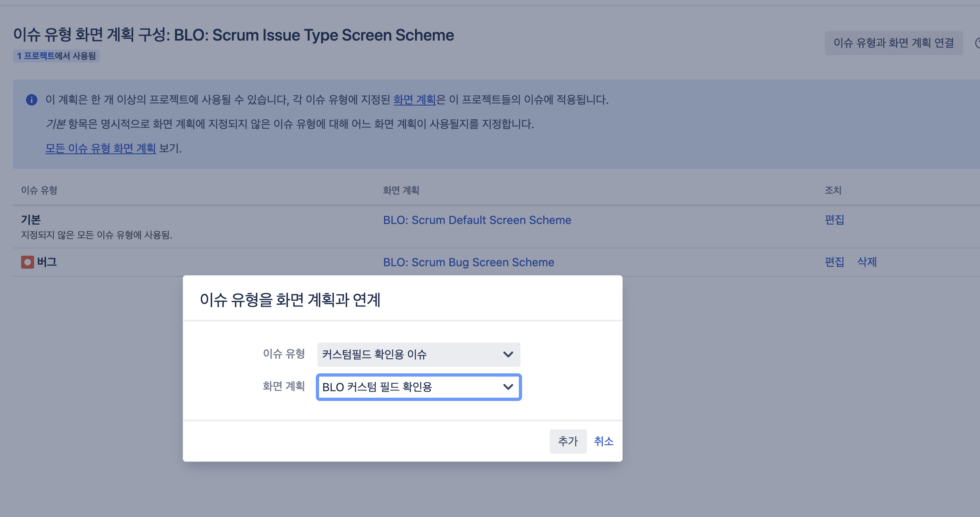Follow the 화면 계획 link in info message
The width and height of the screenshot is (980, 517).
414,100
